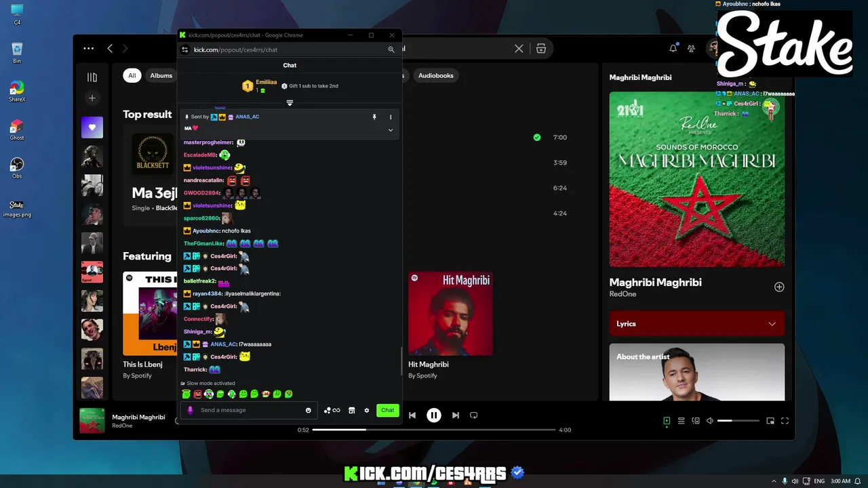
Task: Open RedOne artist link in Now Playing panel
Action: pyautogui.click(x=623, y=294)
